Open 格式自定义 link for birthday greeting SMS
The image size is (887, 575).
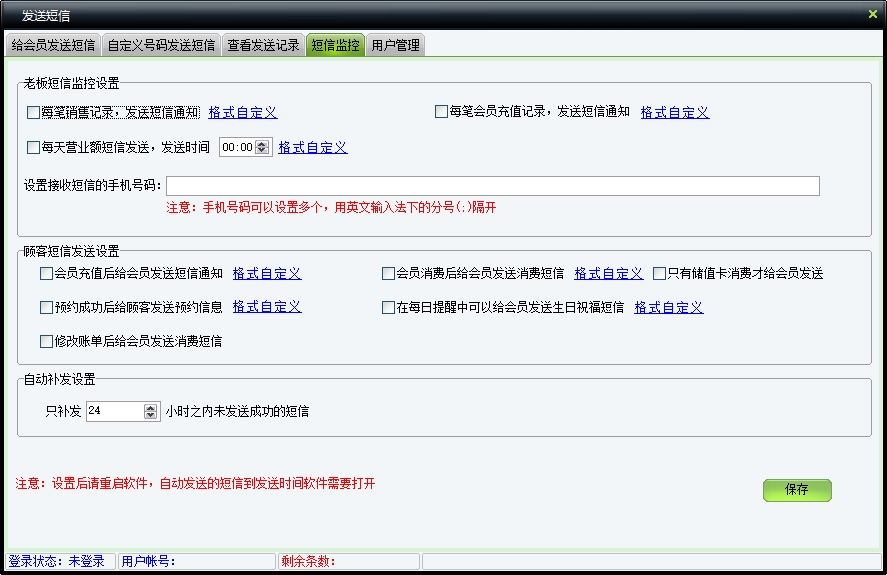click(x=668, y=307)
